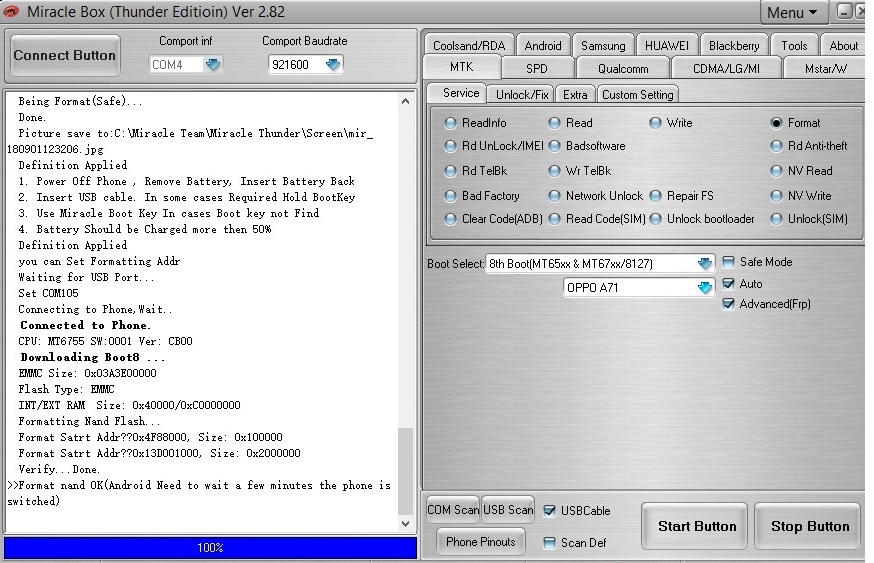Open the Tools tab
874x563 pixels.
pos(794,46)
